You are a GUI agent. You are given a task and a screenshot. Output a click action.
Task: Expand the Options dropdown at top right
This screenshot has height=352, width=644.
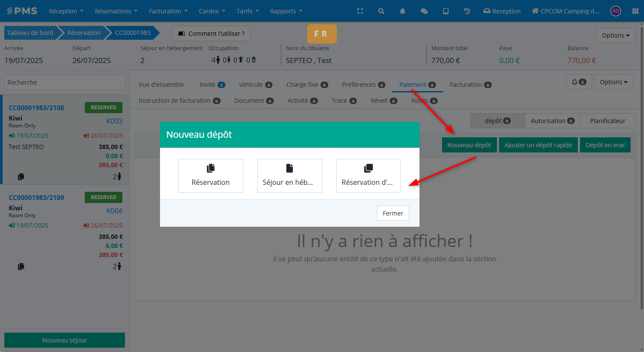[615, 35]
